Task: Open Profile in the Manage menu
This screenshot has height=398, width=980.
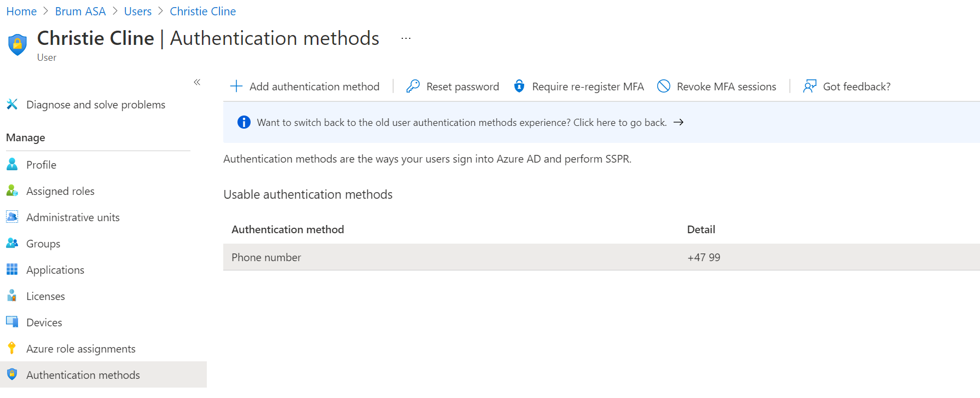Action: point(41,165)
